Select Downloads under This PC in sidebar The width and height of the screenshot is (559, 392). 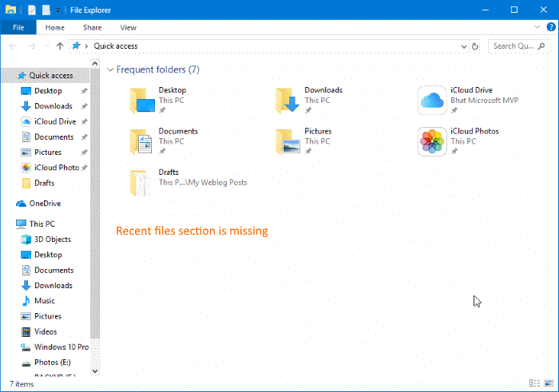(46, 286)
